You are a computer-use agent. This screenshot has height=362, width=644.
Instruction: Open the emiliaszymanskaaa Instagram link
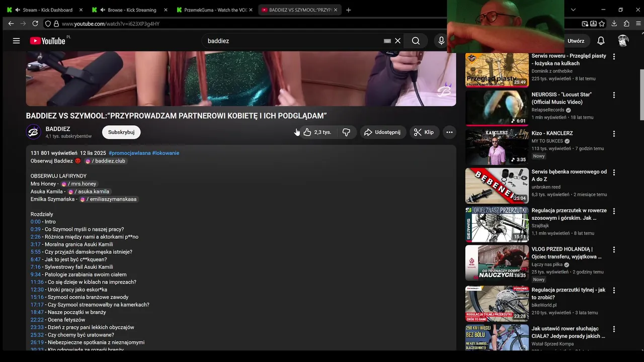click(108, 199)
